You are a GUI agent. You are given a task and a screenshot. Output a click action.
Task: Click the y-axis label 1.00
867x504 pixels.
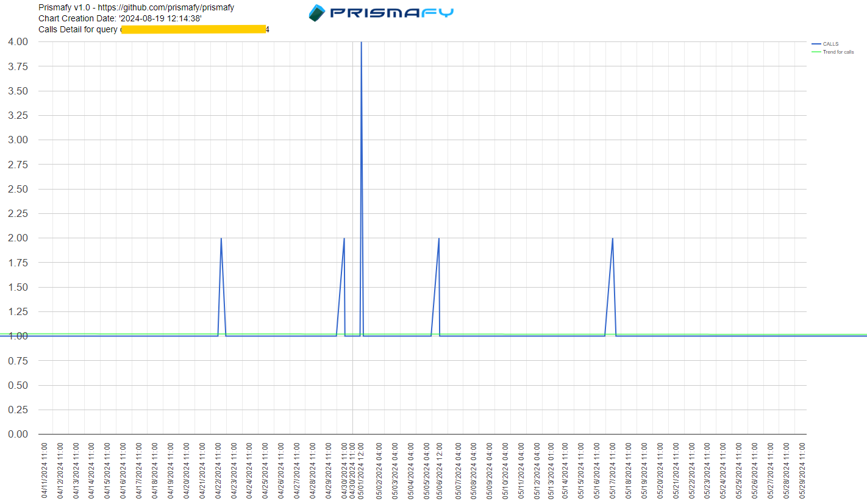(18, 336)
